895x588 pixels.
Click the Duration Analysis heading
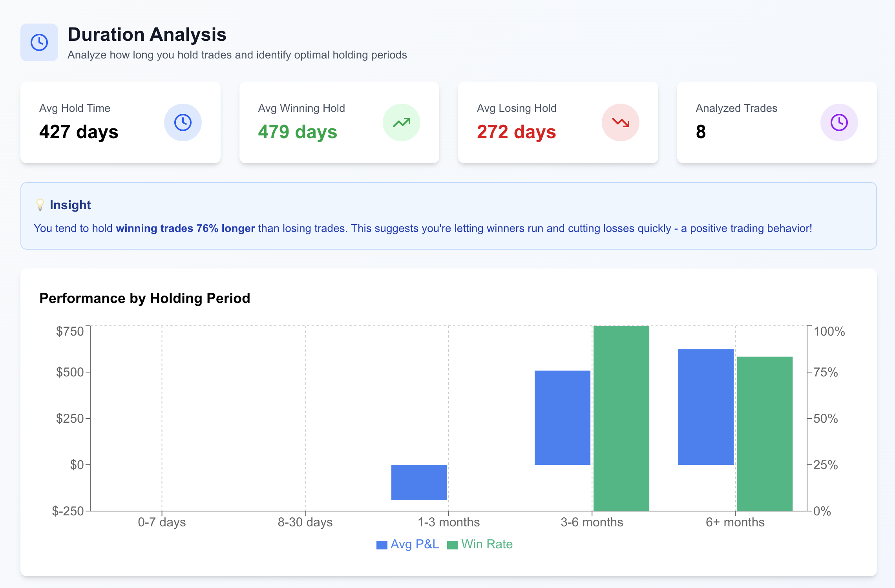[147, 34]
